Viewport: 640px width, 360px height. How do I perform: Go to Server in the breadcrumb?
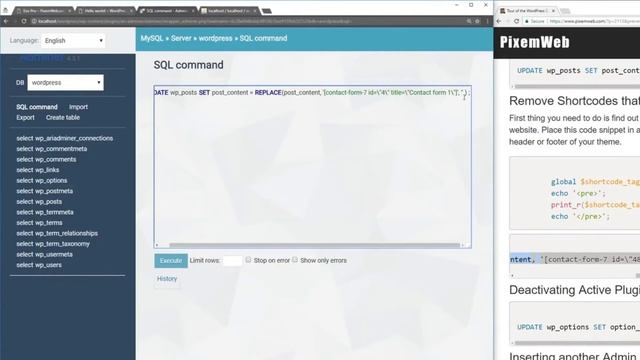point(181,38)
